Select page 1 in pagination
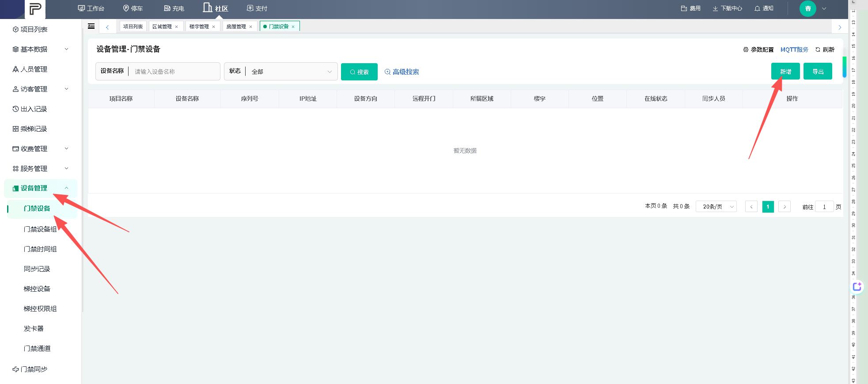 (768, 206)
